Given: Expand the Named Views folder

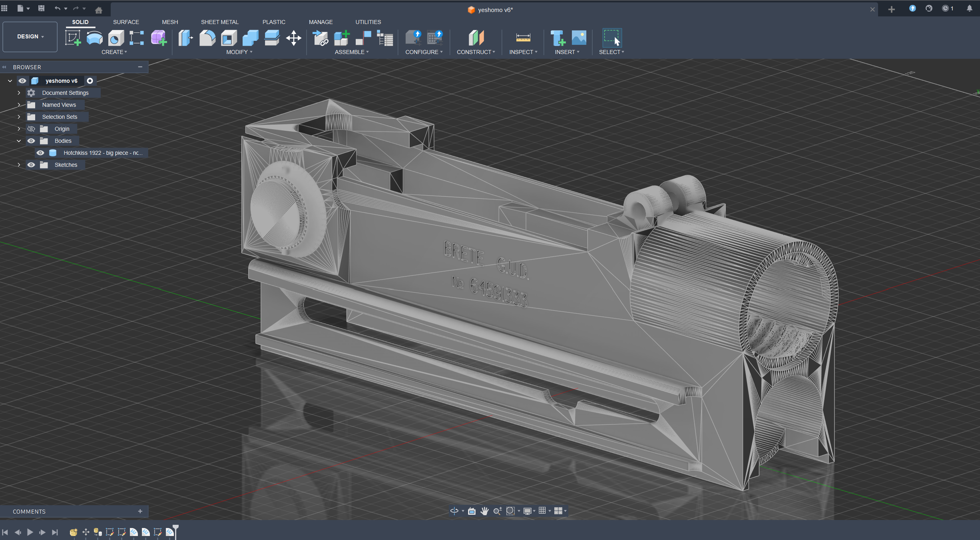Looking at the screenshot, I should tap(19, 105).
